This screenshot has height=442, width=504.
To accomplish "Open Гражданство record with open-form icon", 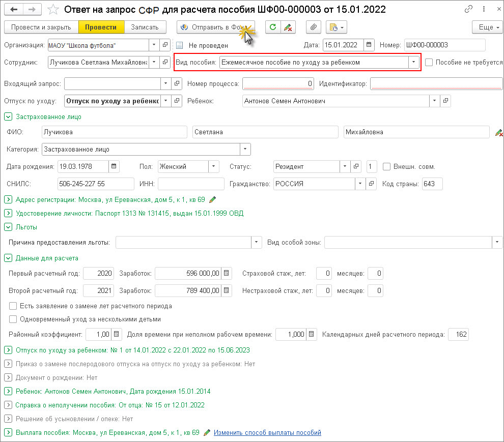I will coord(371,184).
